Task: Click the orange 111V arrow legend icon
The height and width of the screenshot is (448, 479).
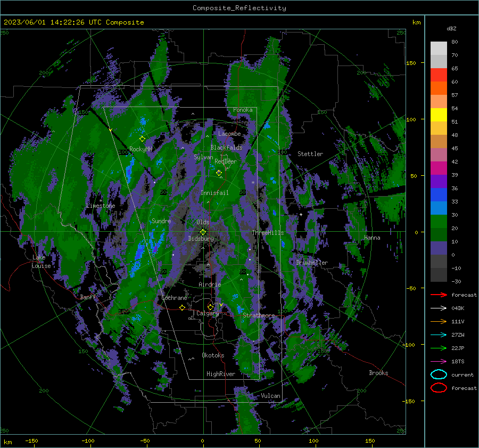Action: tap(439, 321)
